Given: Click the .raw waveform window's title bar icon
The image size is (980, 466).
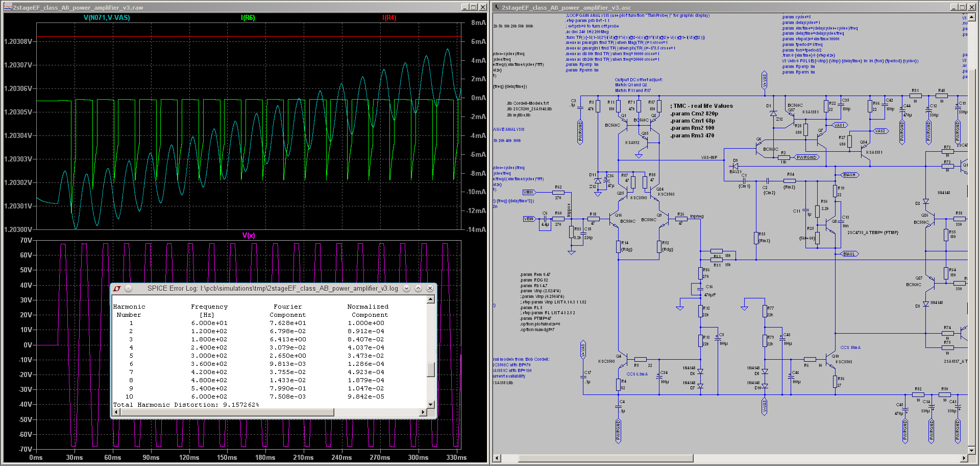Looking at the screenshot, I should point(8,7).
